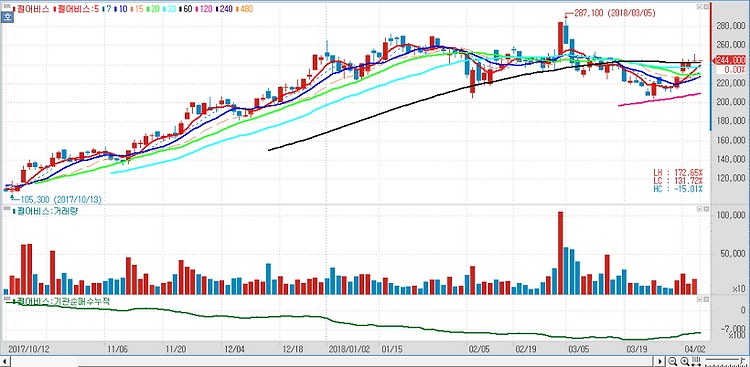Maximize the 거래량 volume pane with square button
750x367 pixels.
coord(706,210)
